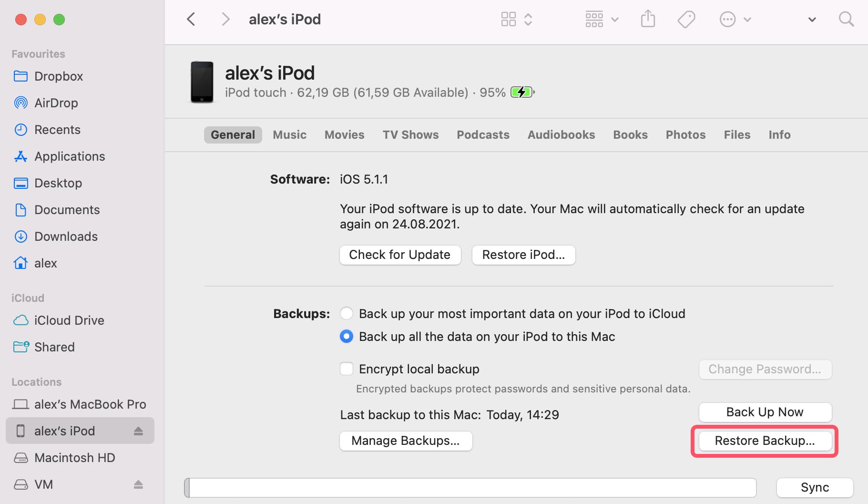
Task: Switch to the Books tab
Action: (x=631, y=135)
